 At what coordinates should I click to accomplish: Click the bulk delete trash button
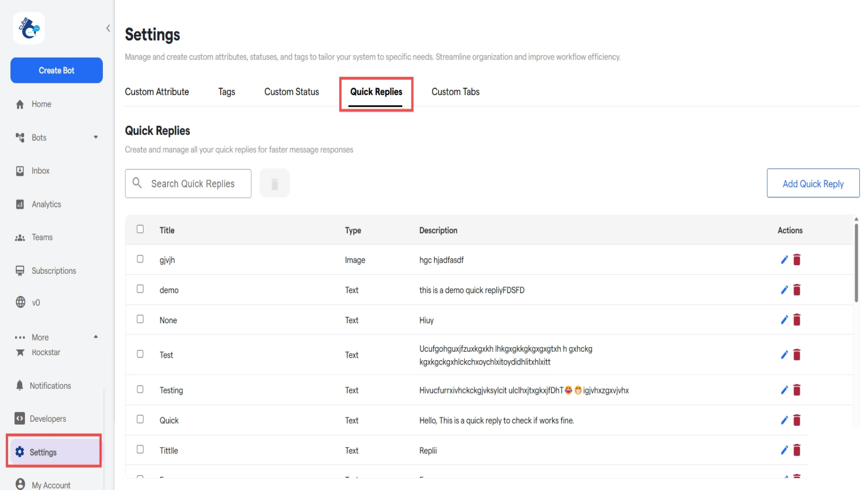(274, 183)
